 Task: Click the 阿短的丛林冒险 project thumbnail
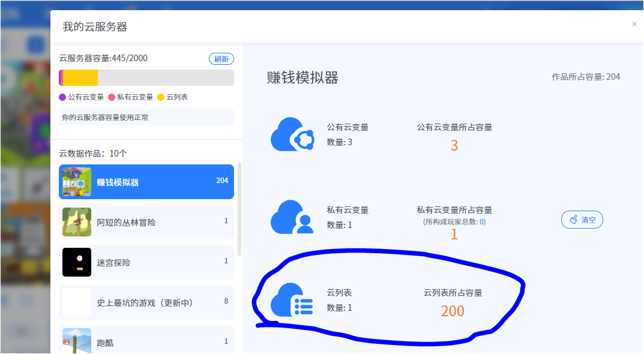(x=77, y=222)
